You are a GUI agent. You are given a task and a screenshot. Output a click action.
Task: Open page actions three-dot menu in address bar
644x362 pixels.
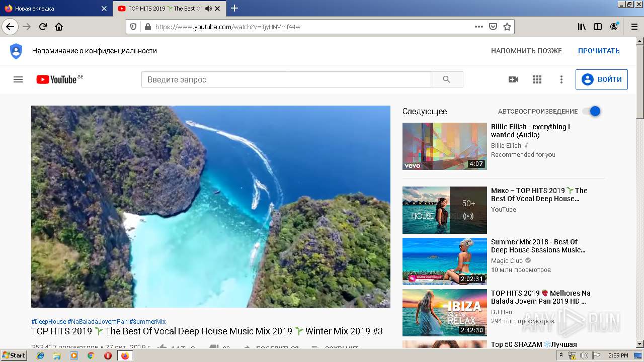tap(479, 27)
